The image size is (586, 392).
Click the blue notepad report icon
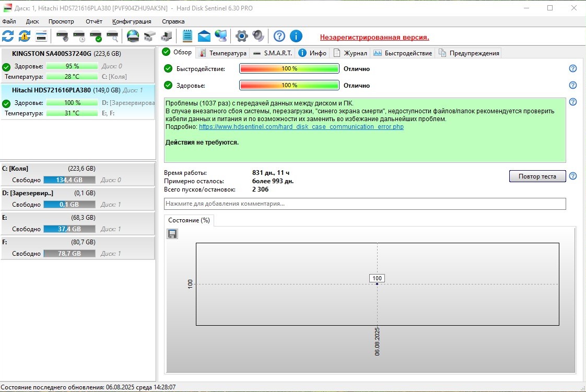pos(187,36)
